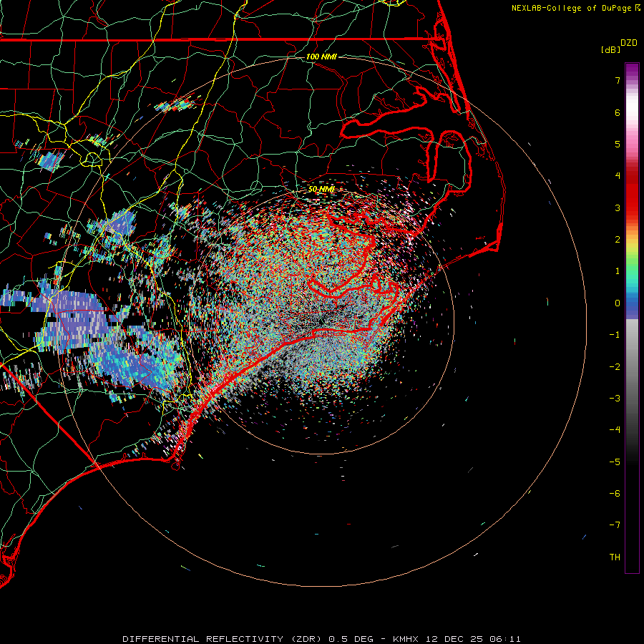Click the 0 dB value on the color scale
Image resolution: width=644 pixels, height=644 pixels.
click(x=618, y=303)
